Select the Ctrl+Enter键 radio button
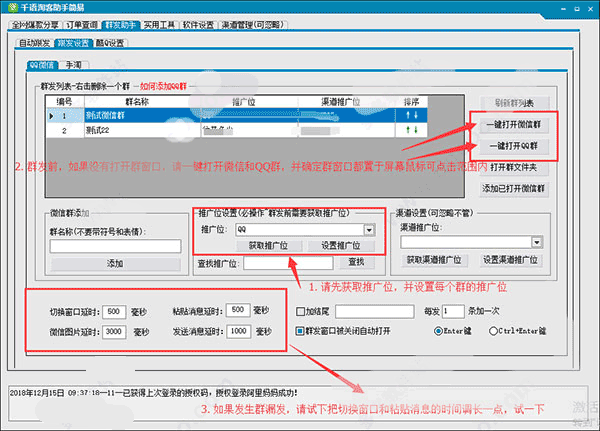Viewport: 600px width, 431px height. click(x=493, y=331)
